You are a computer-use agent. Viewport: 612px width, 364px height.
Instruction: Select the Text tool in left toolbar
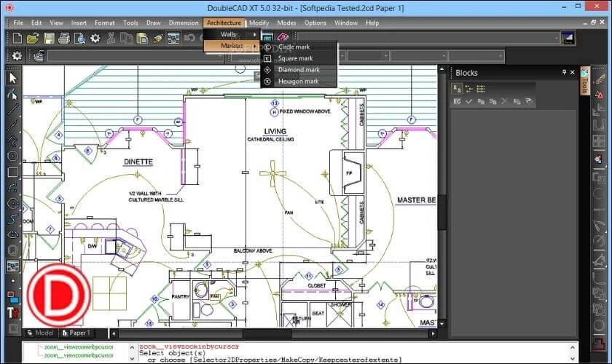(x=13, y=313)
